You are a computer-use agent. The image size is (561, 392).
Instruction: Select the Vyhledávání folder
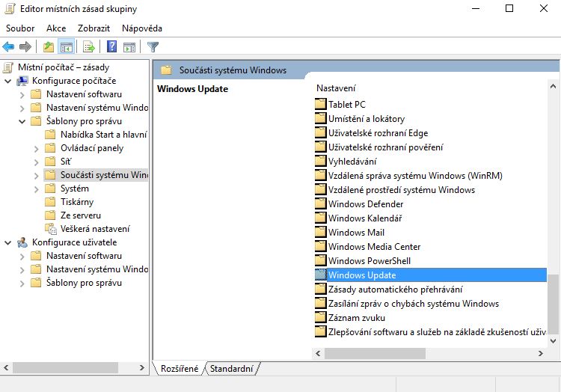click(352, 162)
